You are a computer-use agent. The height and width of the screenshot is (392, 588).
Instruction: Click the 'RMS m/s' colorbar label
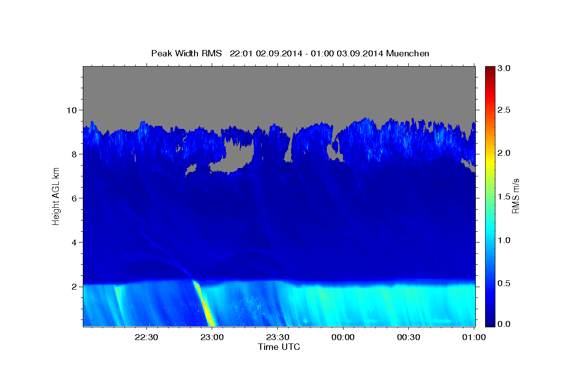(515, 196)
